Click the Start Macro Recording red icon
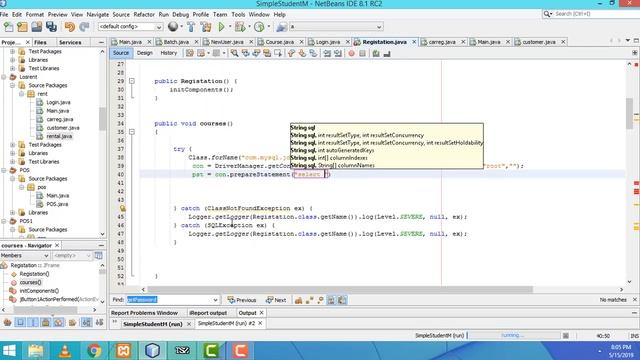Image resolution: width=640 pixels, height=360 pixels. click(x=351, y=53)
